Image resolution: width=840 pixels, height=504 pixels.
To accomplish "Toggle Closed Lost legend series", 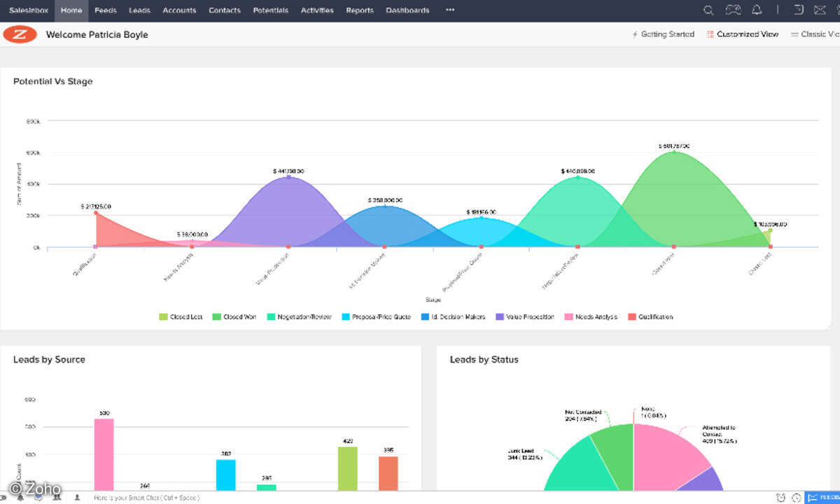I will 181,317.
